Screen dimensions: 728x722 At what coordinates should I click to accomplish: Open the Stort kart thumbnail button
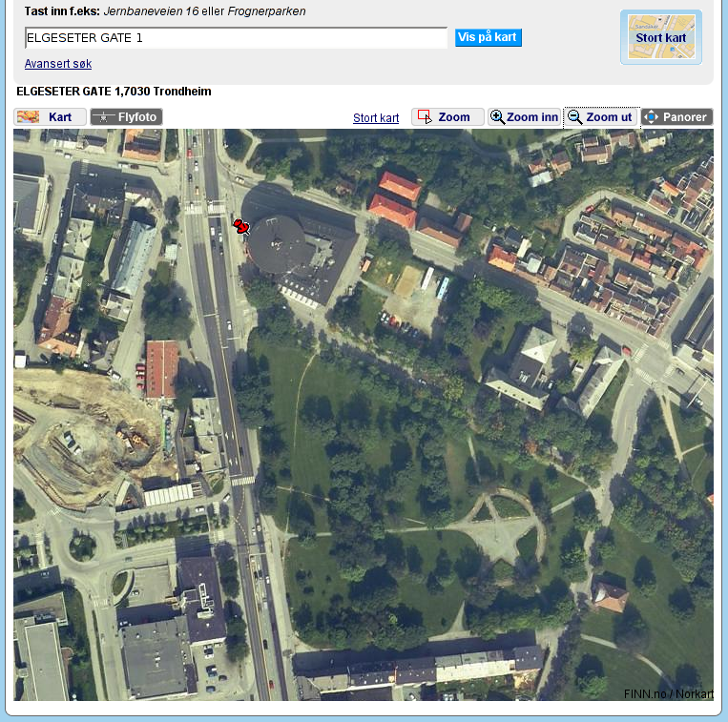pyautogui.click(x=660, y=37)
